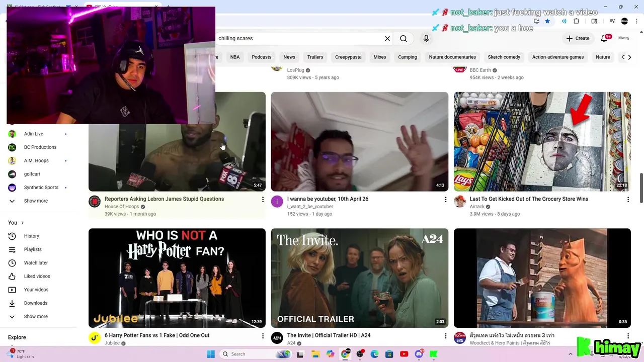Open more options for Lebron James video
The width and height of the screenshot is (644, 362).
(263, 200)
